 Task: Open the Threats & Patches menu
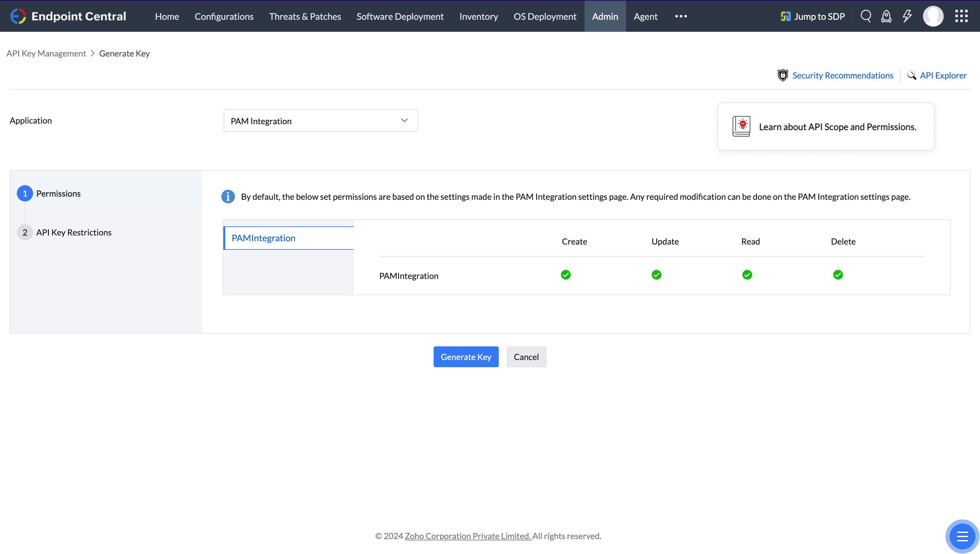tap(305, 16)
